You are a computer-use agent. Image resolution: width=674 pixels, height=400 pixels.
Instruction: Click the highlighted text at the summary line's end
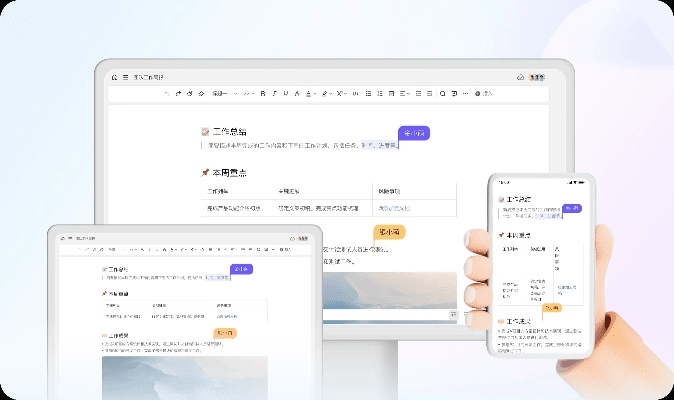[380, 146]
